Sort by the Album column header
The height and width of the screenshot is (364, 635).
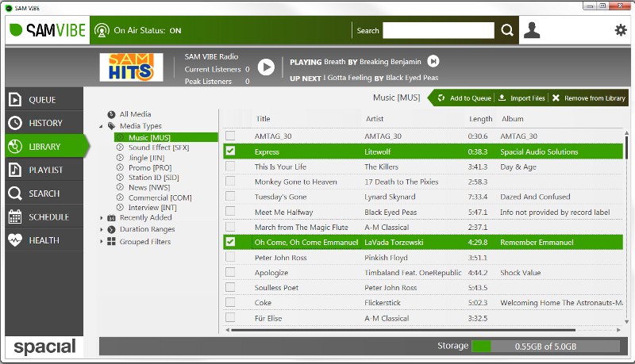512,118
